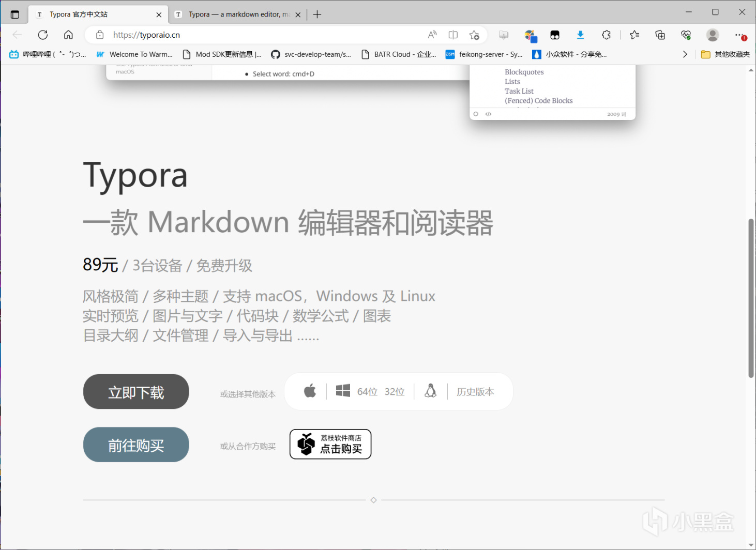
Task: Open Collections panel
Action: click(660, 35)
